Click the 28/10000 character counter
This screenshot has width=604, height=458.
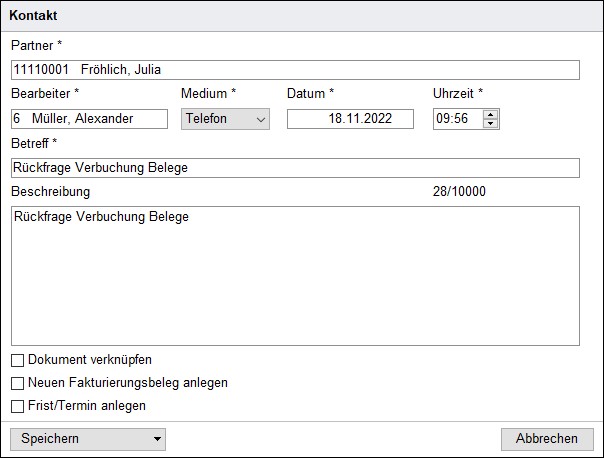pyautogui.click(x=455, y=191)
